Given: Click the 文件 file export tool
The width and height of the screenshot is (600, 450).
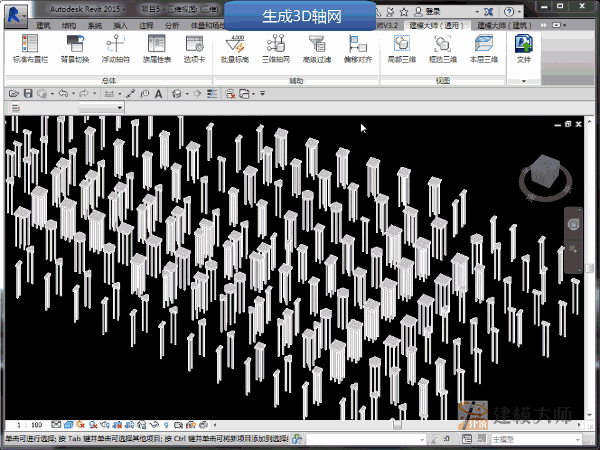Looking at the screenshot, I should (x=523, y=49).
